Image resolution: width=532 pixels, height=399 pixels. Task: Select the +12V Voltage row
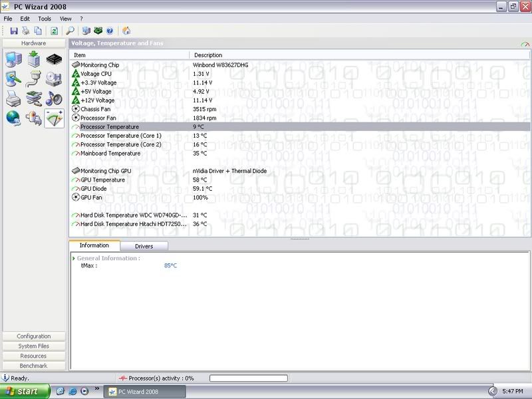pyautogui.click(x=301, y=100)
